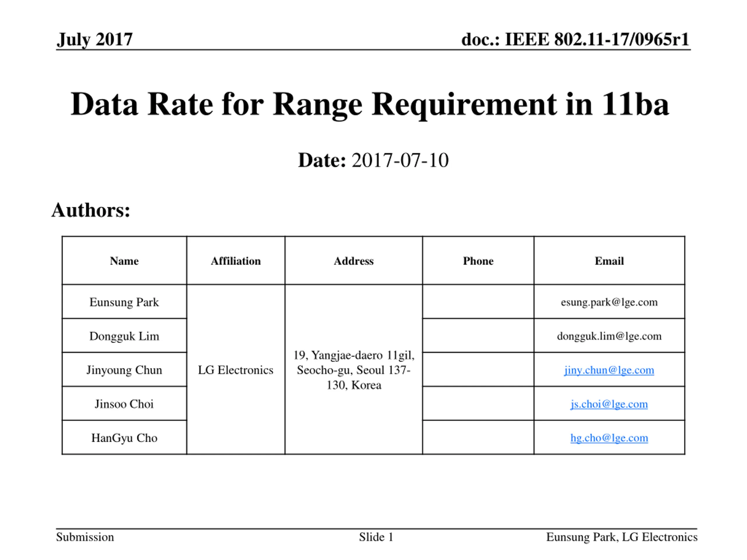Screen dimensions: 747x560
Task: Click the doc number IEEE 802.11-17/0965r1
Action: (x=575, y=39)
